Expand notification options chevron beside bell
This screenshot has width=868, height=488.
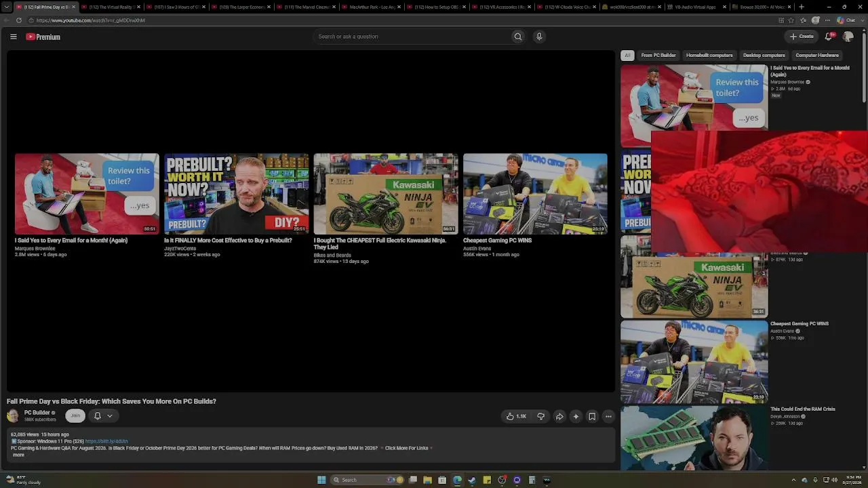pyautogui.click(x=110, y=416)
